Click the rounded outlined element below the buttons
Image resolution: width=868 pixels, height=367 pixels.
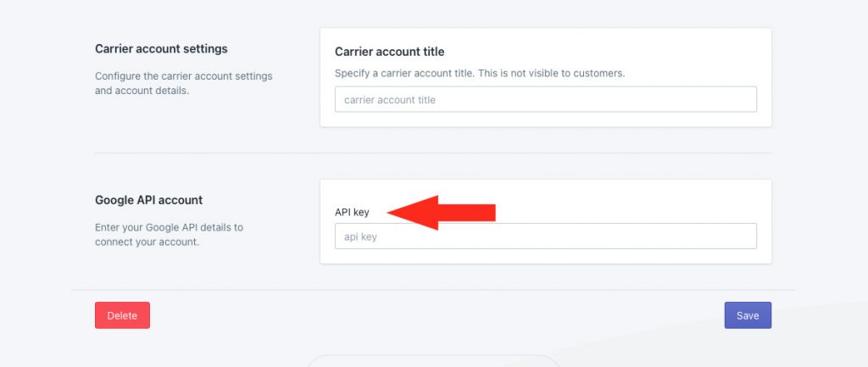coord(433,361)
